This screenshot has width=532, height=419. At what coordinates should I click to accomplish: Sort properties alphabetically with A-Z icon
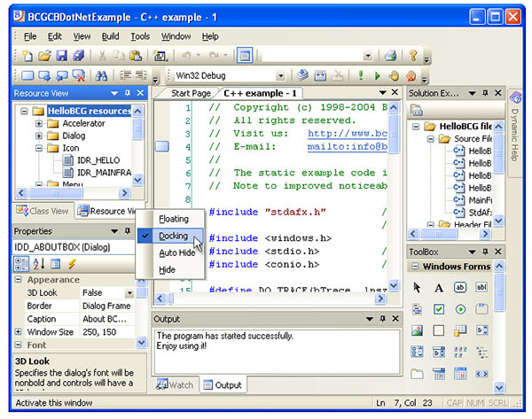click(x=39, y=264)
